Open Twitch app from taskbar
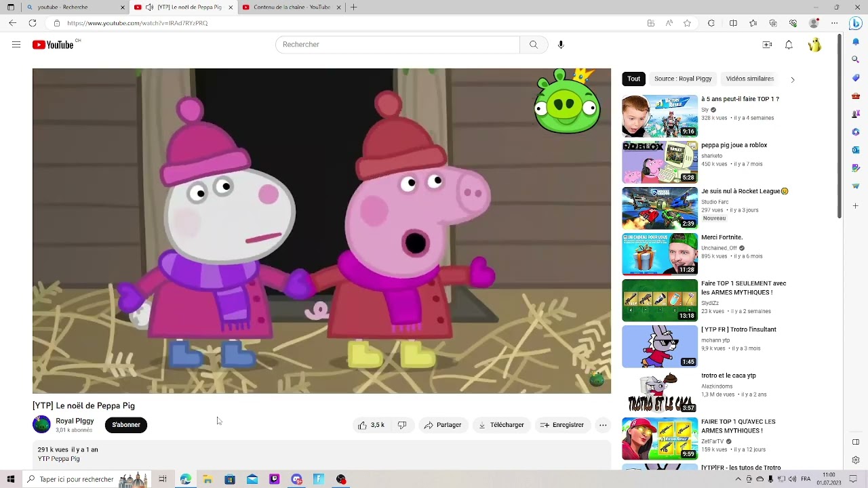This screenshot has width=868, height=488. tap(275, 479)
